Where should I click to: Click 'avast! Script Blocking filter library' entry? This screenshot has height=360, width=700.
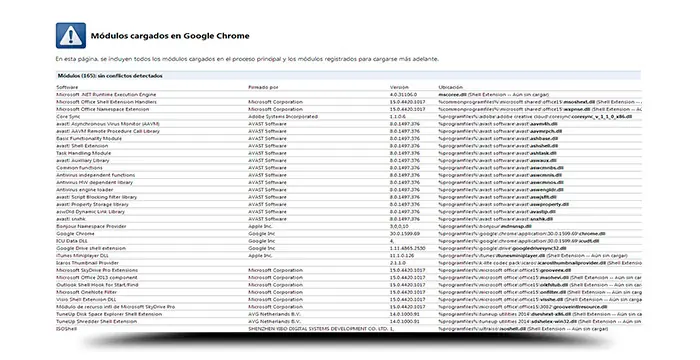(96, 197)
